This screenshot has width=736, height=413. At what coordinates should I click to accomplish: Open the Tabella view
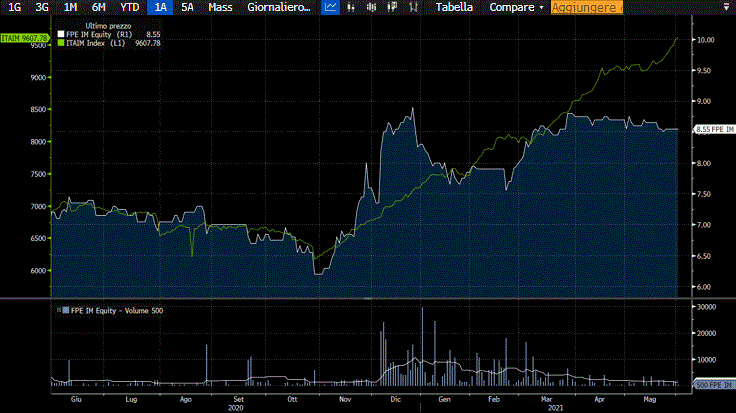pos(454,7)
